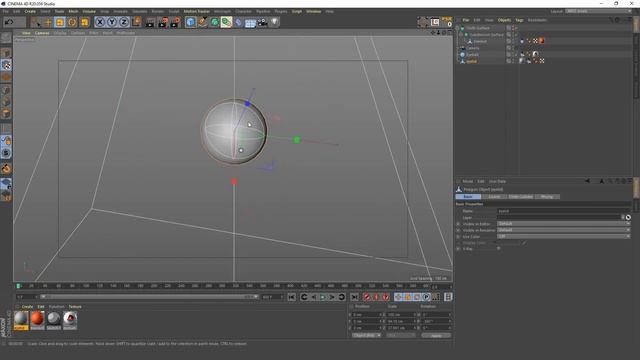This screenshot has width=640, height=360.
Task: Toggle the Y axis lock
Action: 112,22
